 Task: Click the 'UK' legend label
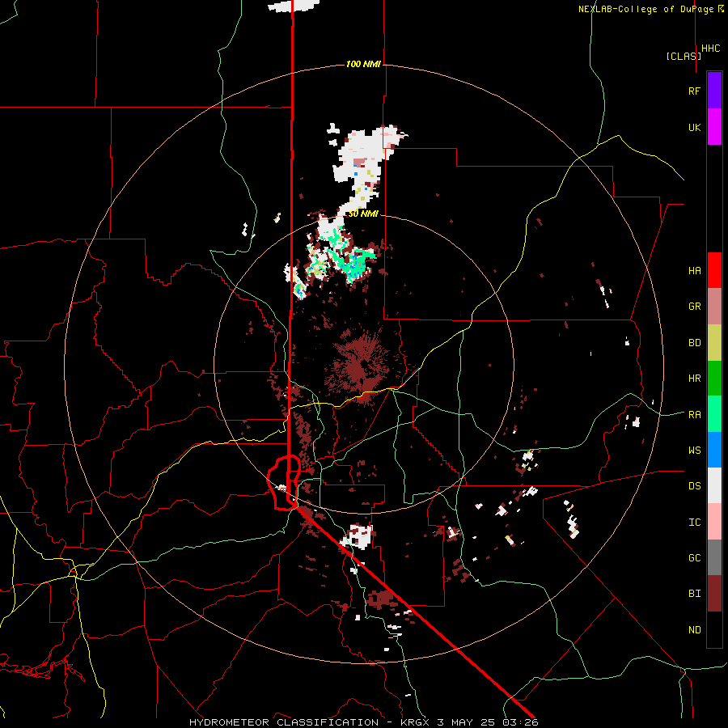coord(694,127)
